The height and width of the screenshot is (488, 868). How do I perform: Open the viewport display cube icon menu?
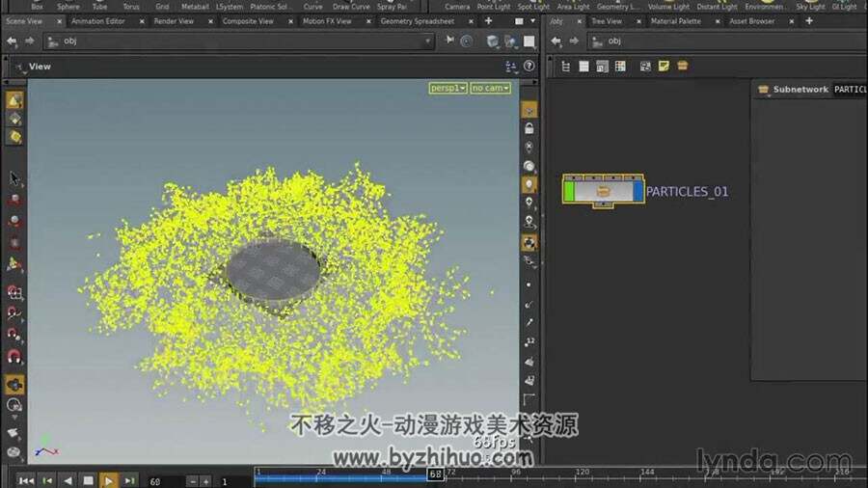(492, 41)
